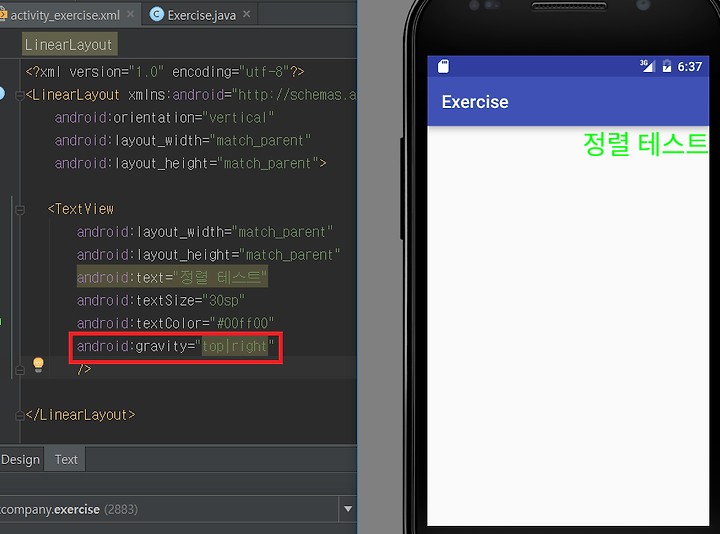Click the TextView opening tag text
Image resolution: width=720 pixels, height=534 pixels.
(81, 209)
